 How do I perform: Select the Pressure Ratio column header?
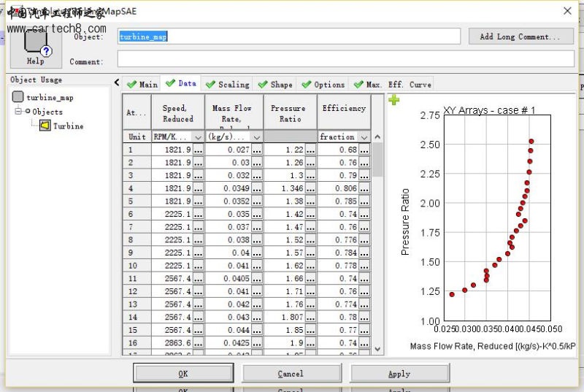click(290, 113)
